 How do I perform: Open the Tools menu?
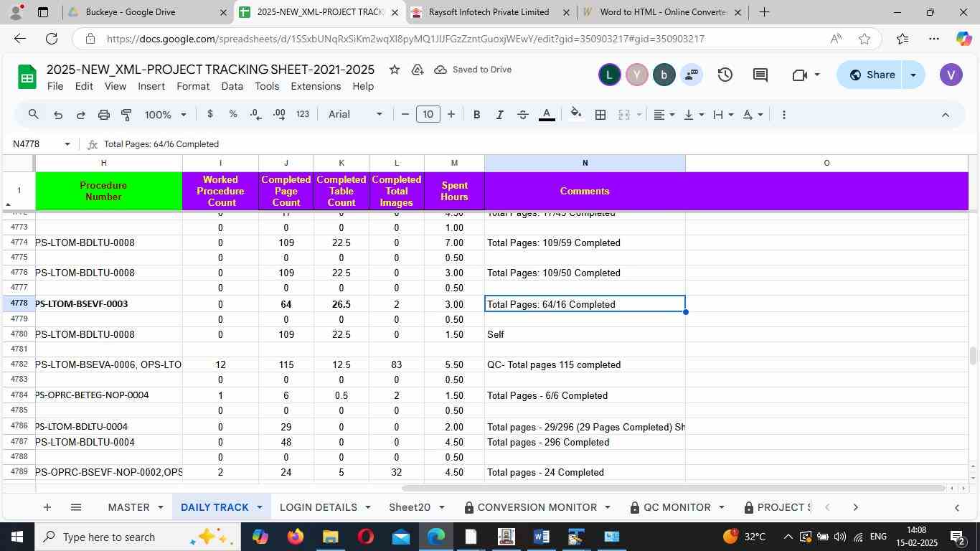267,86
